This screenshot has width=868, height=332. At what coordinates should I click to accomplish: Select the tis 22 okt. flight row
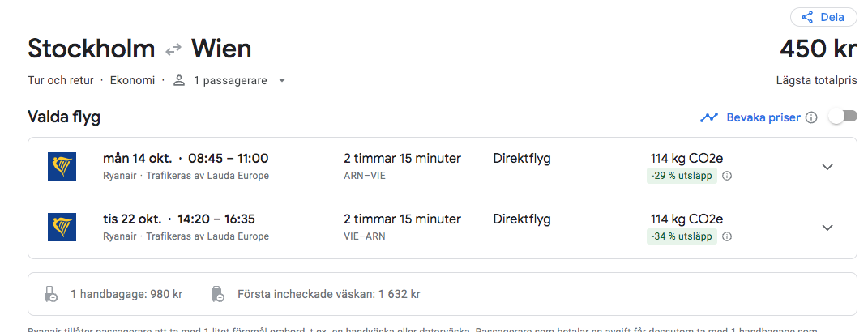pos(405,228)
